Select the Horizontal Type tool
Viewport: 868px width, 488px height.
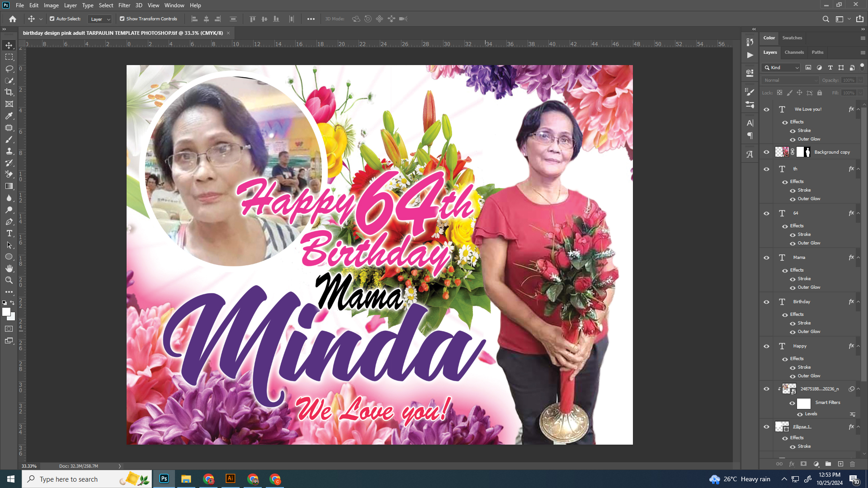9,234
